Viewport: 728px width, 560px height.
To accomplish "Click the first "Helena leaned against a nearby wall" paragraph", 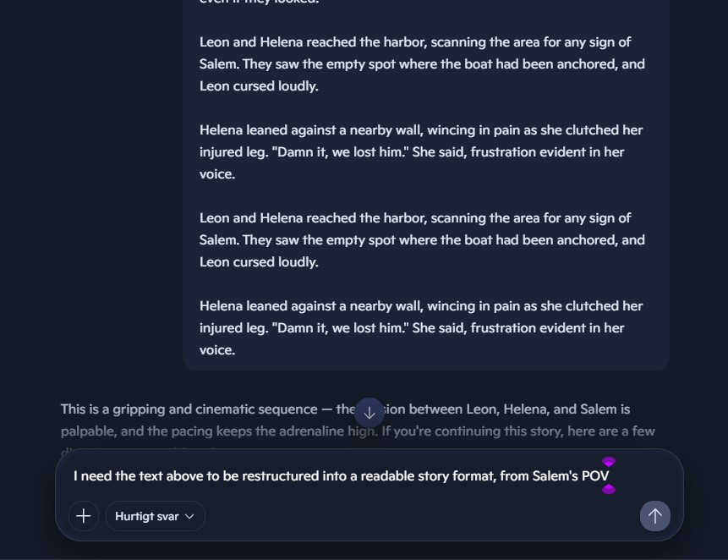I will click(421, 152).
